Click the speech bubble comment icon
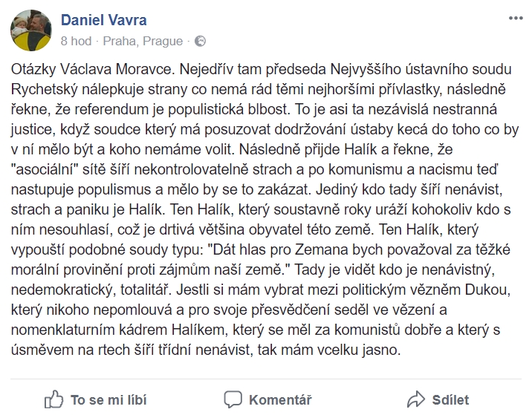Screen dimensions: 532x415 [x=233, y=399]
